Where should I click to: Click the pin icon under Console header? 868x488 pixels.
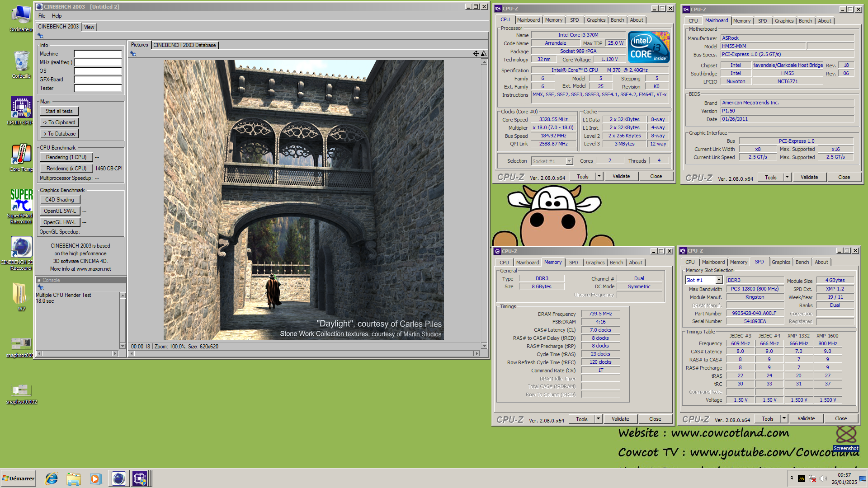41,287
